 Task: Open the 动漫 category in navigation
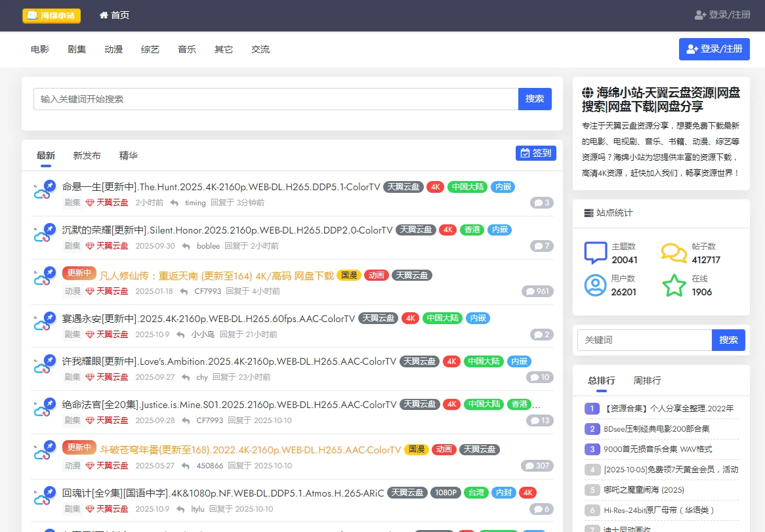tap(114, 49)
